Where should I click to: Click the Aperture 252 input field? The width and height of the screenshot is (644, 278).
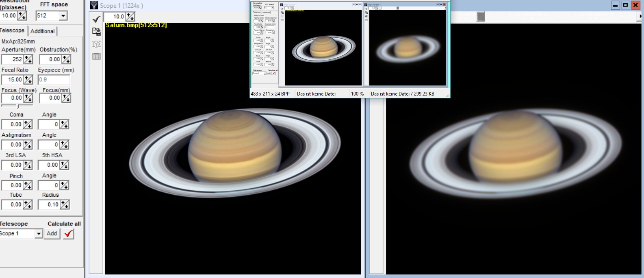pos(13,59)
